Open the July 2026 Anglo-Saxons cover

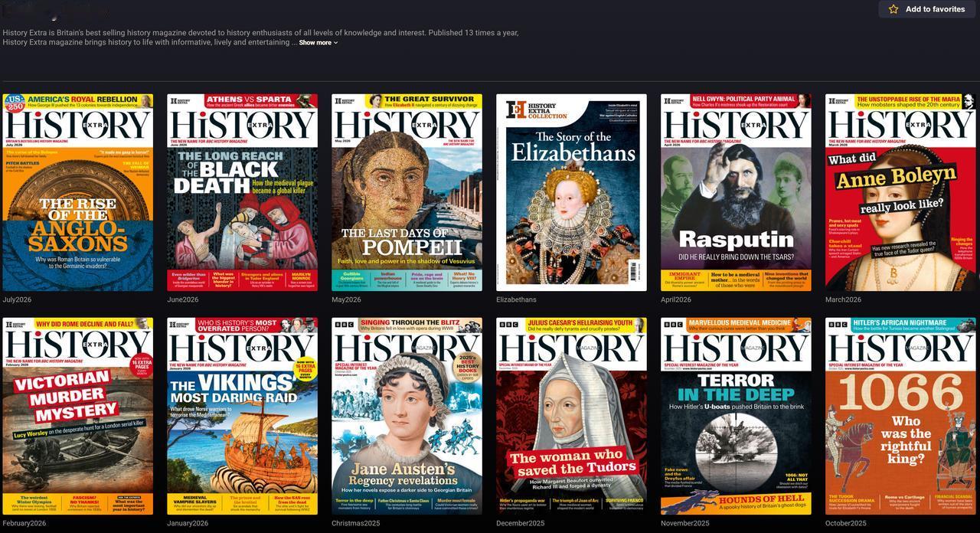pyautogui.click(x=77, y=192)
